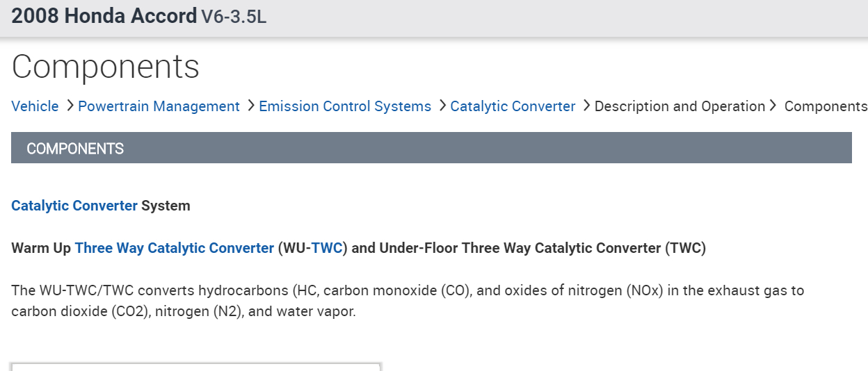
Task: Open the Vehicle breadcrumb link
Action: [x=35, y=106]
